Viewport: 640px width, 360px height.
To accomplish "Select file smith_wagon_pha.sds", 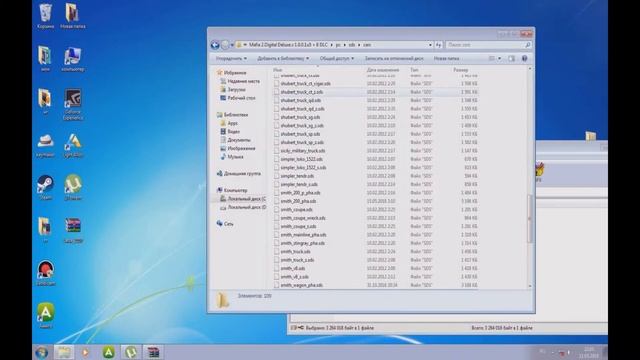I will click(x=301, y=285).
